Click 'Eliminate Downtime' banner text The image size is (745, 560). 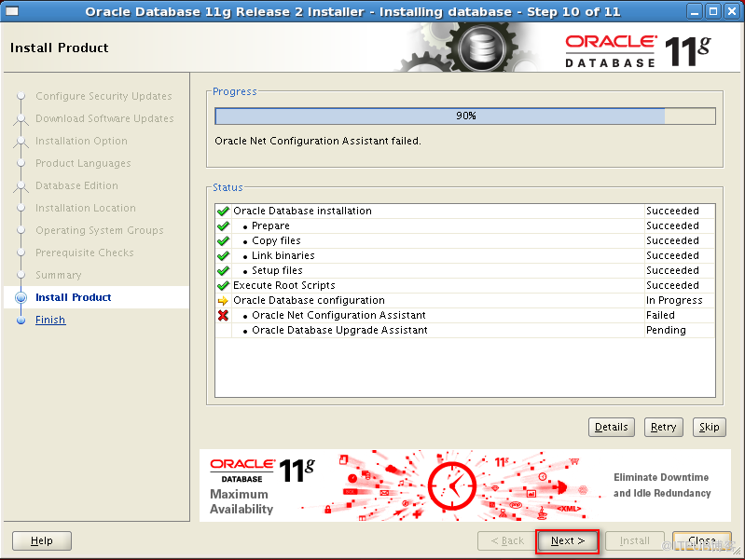coord(661,477)
